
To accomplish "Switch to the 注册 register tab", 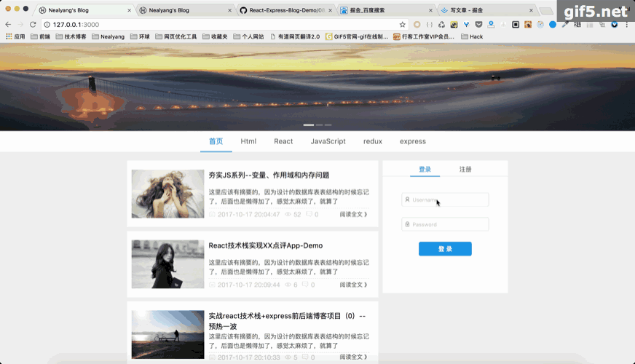I will pyautogui.click(x=465, y=169).
